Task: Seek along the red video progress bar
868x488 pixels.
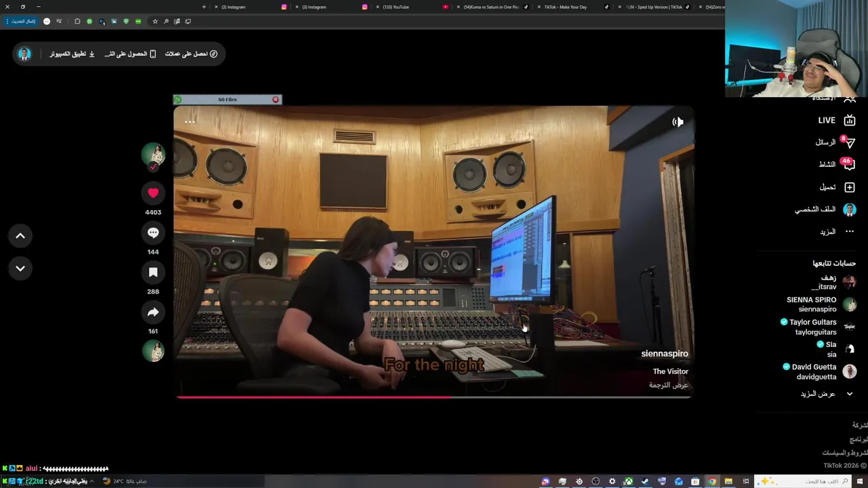Action: (x=434, y=397)
